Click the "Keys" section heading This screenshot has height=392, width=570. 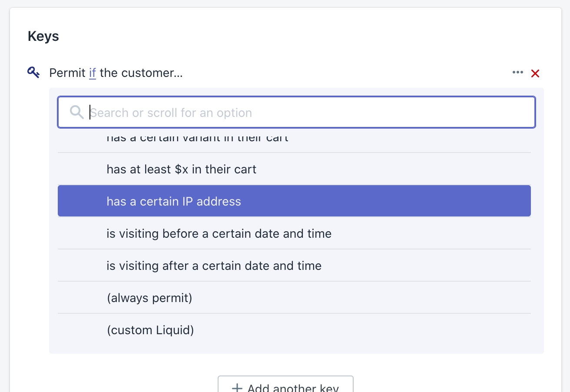[43, 36]
